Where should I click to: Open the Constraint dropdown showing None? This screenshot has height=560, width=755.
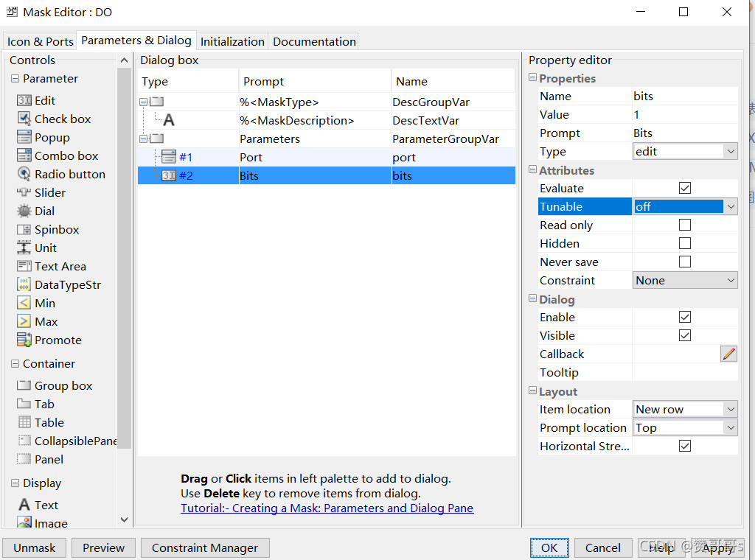(x=685, y=281)
